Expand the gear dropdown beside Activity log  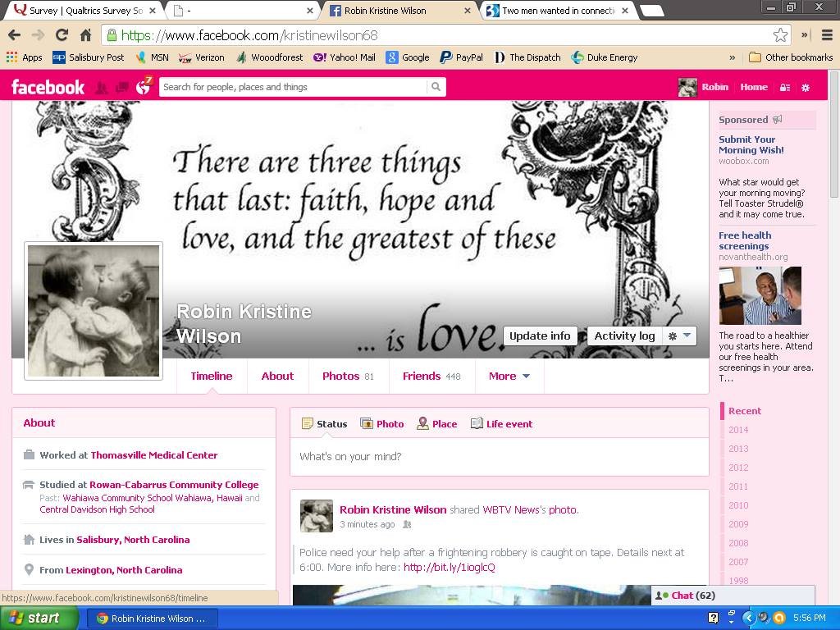679,336
